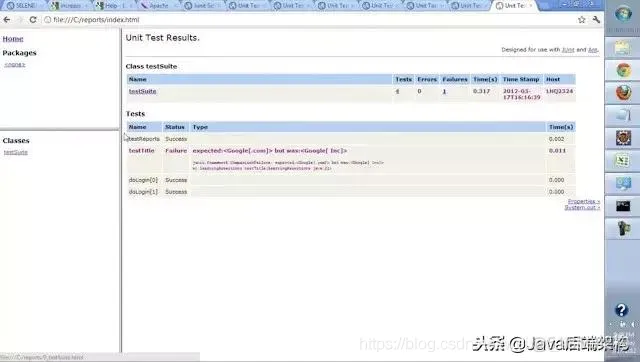Follow the JUnit link in header
This screenshot has width=640, height=362.
click(568, 50)
